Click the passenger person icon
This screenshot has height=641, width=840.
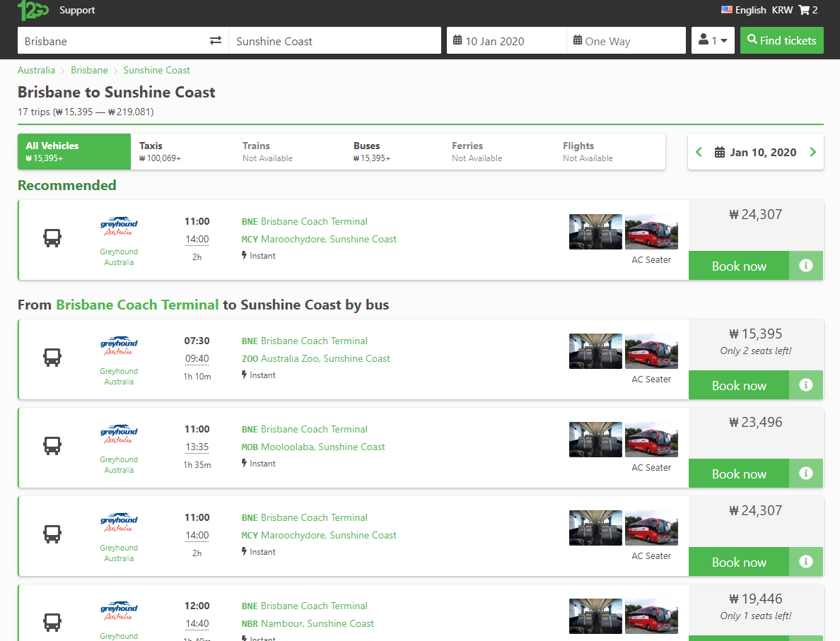click(x=704, y=40)
